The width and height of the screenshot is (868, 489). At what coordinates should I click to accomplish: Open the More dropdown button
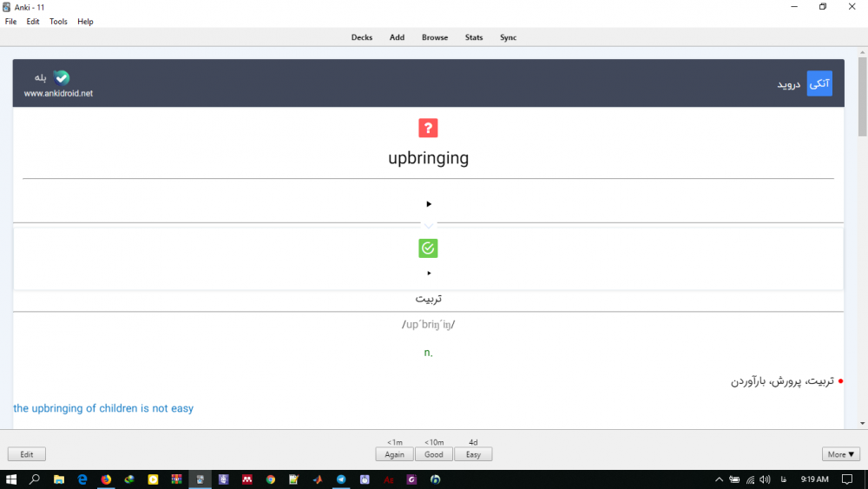pyautogui.click(x=840, y=454)
